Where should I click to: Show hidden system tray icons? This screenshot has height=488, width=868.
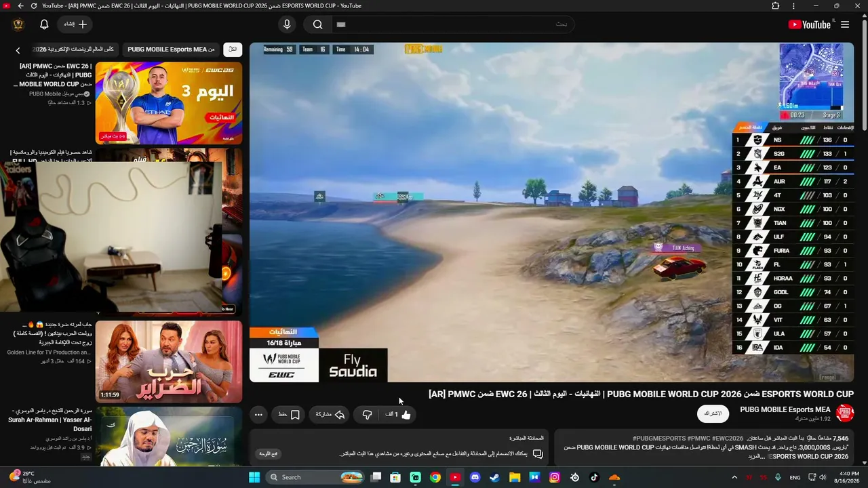point(735,477)
